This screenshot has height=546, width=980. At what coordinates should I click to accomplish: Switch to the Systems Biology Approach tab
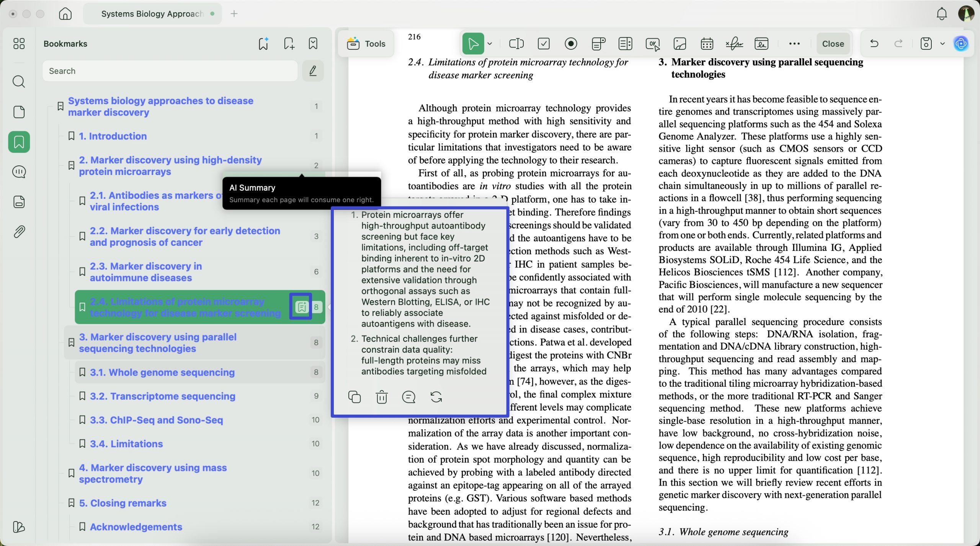click(152, 14)
